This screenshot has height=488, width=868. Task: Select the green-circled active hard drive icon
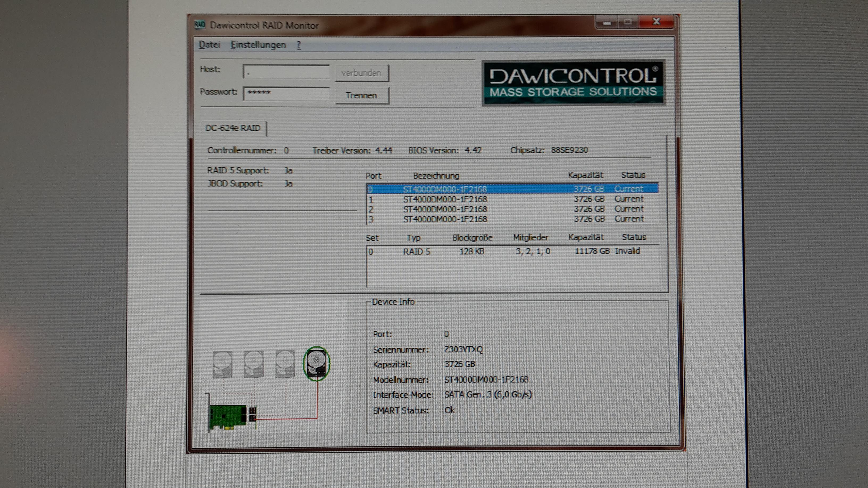pyautogui.click(x=316, y=364)
